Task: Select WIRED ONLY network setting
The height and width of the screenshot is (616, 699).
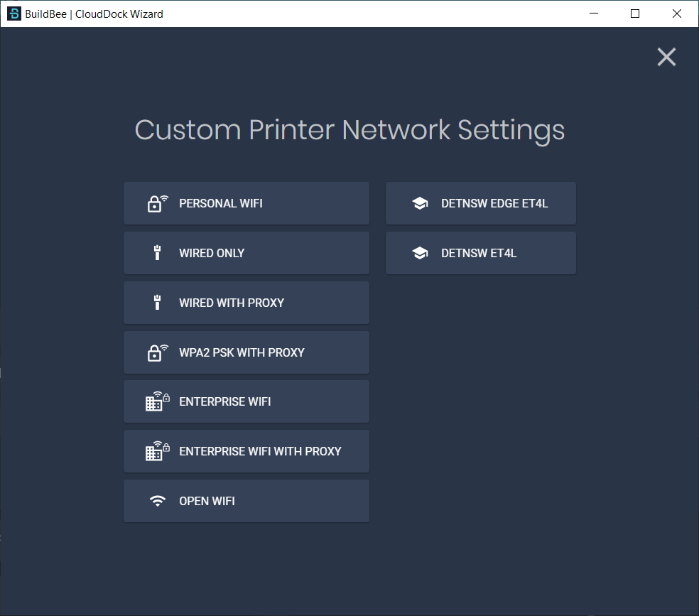Action: (x=246, y=253)
